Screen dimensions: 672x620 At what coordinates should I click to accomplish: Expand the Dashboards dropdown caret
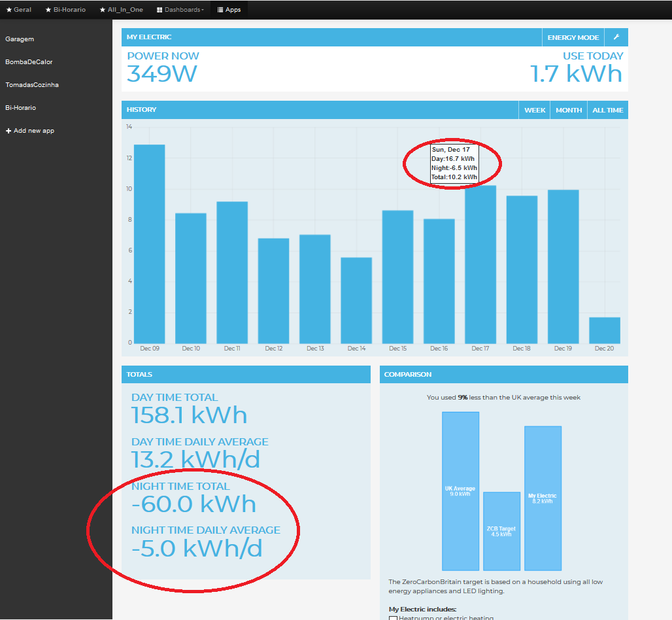coord(203,10)
